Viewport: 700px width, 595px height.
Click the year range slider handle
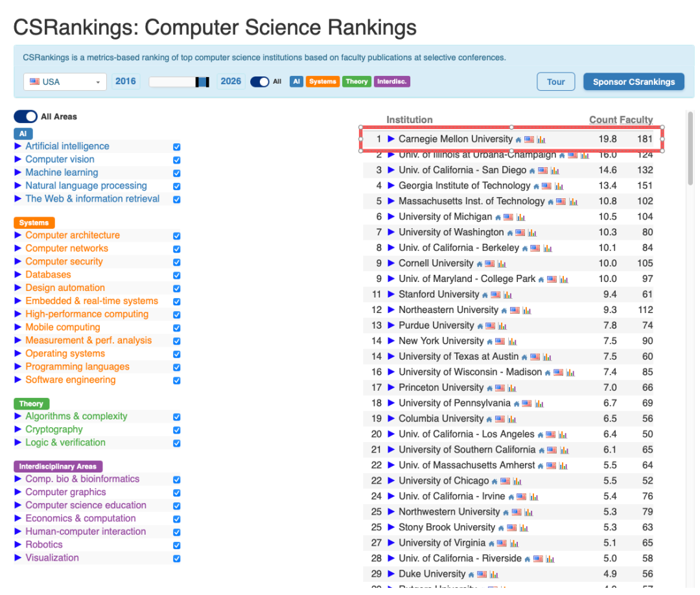pos(202,82)
